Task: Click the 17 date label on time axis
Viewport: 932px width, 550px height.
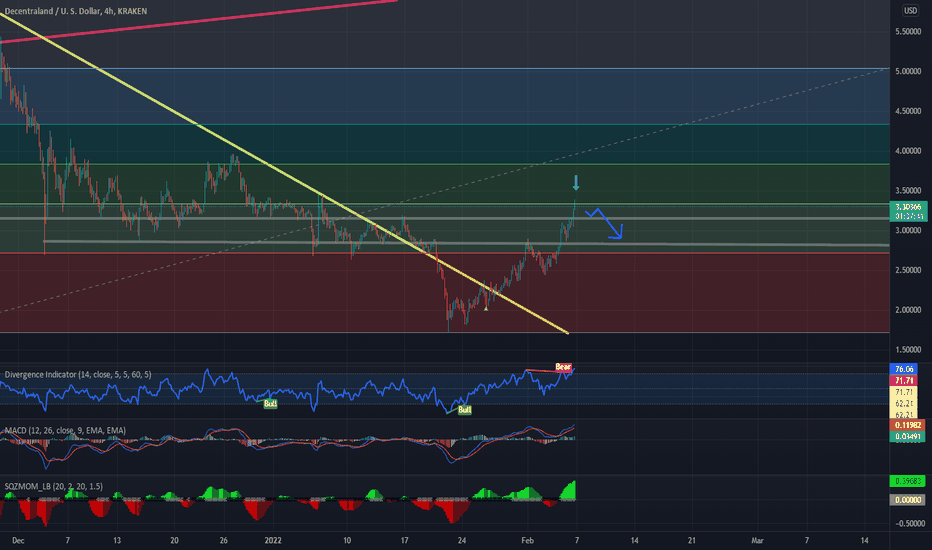Action: (404, 540)
